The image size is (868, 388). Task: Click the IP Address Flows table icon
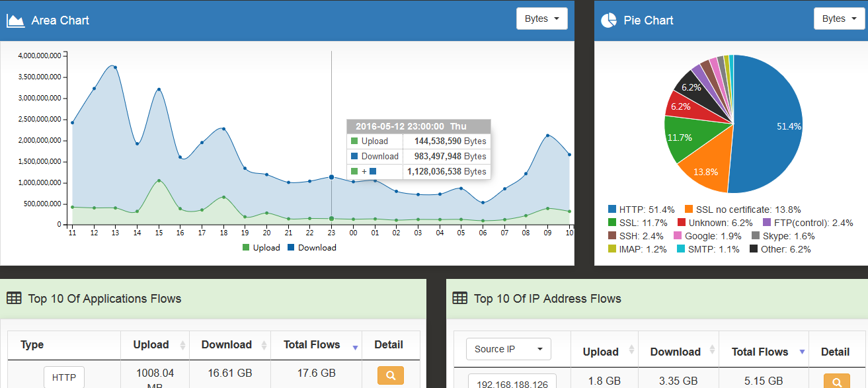coord(459,299)
